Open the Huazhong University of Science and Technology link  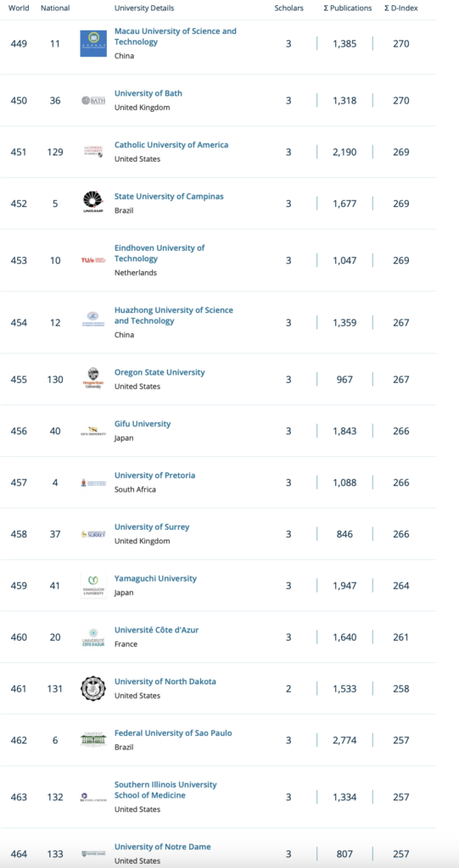click(x=174, y=315)
